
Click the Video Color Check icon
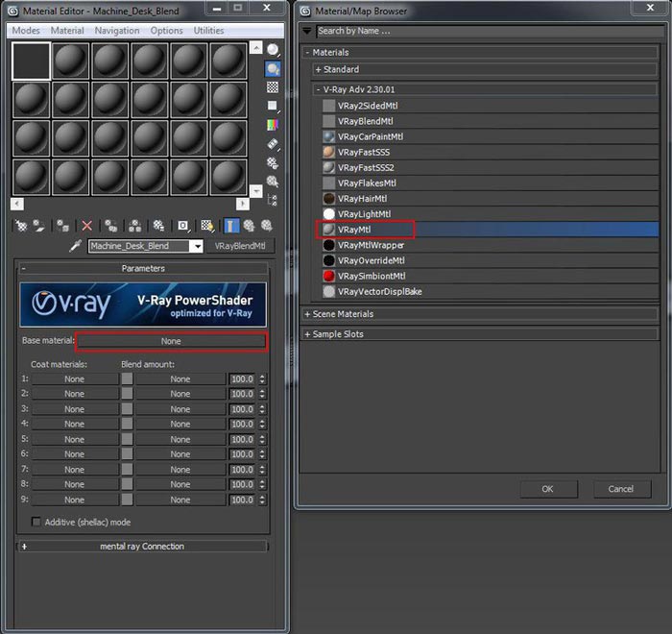click(273, 125)
